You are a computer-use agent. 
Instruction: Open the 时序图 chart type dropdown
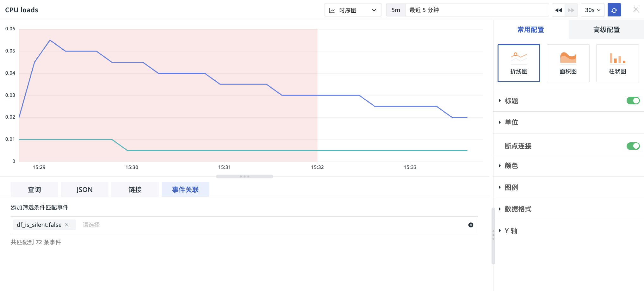[x=353, y=10]
